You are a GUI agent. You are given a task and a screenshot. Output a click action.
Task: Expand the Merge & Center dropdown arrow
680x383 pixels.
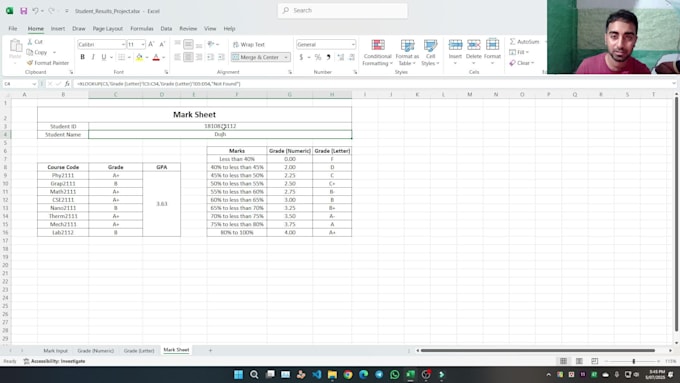pyautogui.click(x=286, y=57)
